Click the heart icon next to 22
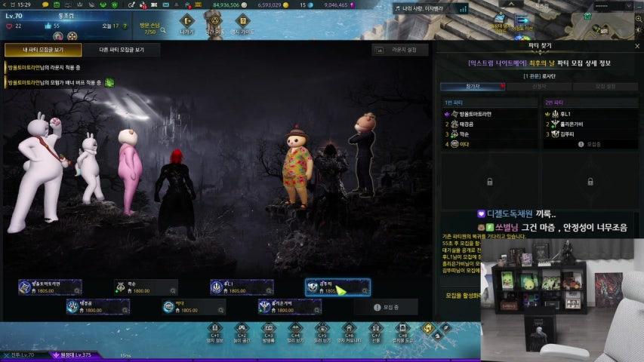The width and height of the screenshot is (644, 362). 9,26
